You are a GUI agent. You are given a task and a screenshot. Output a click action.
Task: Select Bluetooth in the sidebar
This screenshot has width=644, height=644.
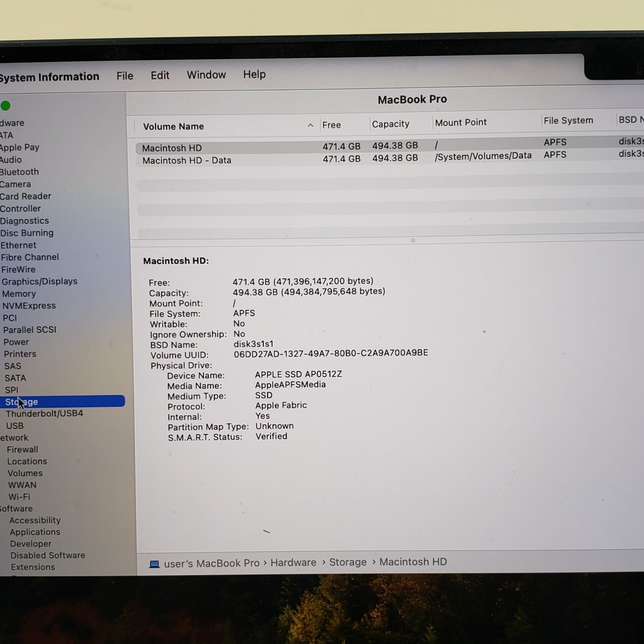pos(19,172)
